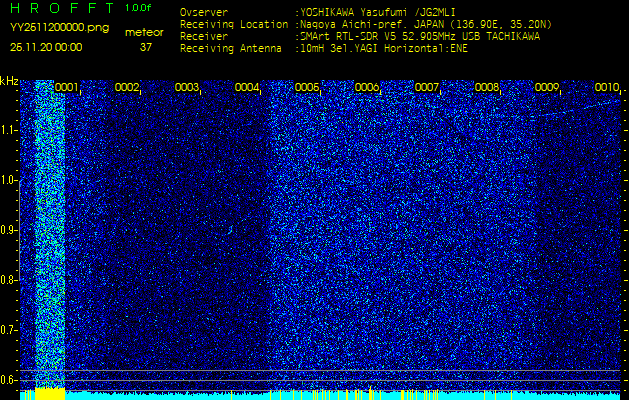Click the HROFFT program title
Screen dimensions: 629x400
62,7
